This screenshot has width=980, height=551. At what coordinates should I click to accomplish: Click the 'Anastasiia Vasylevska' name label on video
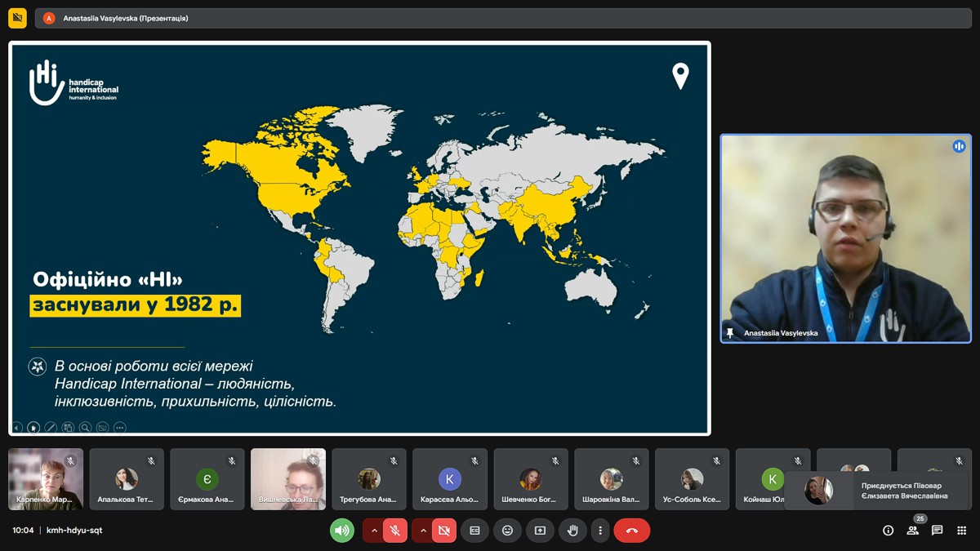click(781, 333)
